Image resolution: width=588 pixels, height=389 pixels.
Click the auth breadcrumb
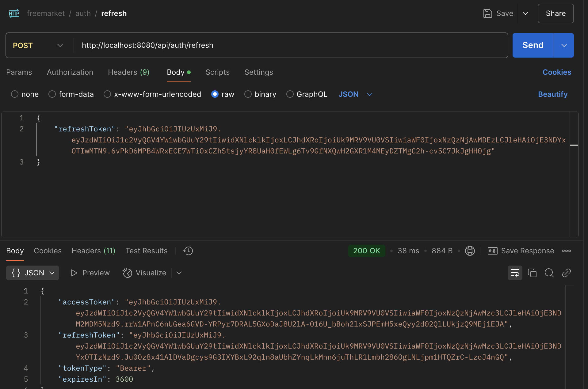pyautogui.click(x=83, y=13)
